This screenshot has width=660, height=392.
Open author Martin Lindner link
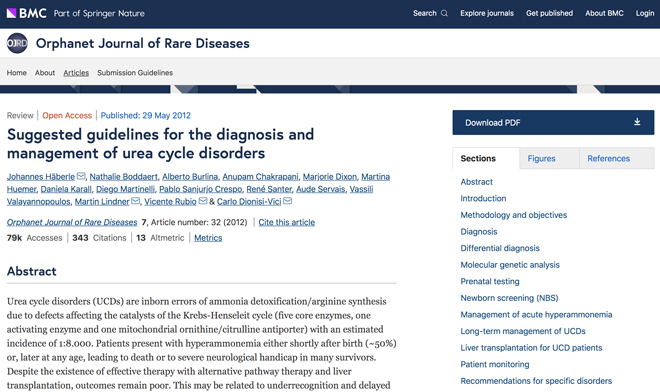click(x=102, y=202)
